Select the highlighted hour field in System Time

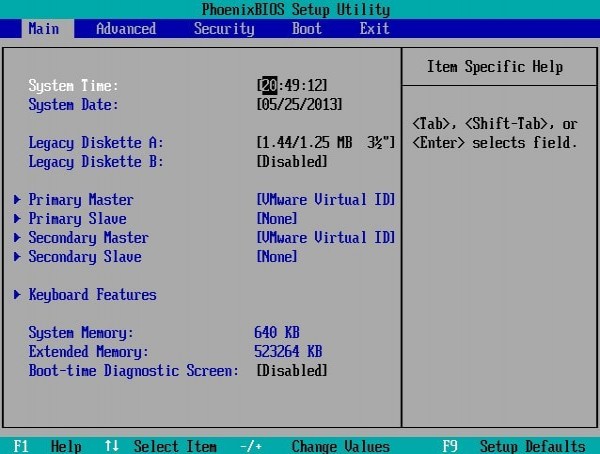[x=270, y=86]
